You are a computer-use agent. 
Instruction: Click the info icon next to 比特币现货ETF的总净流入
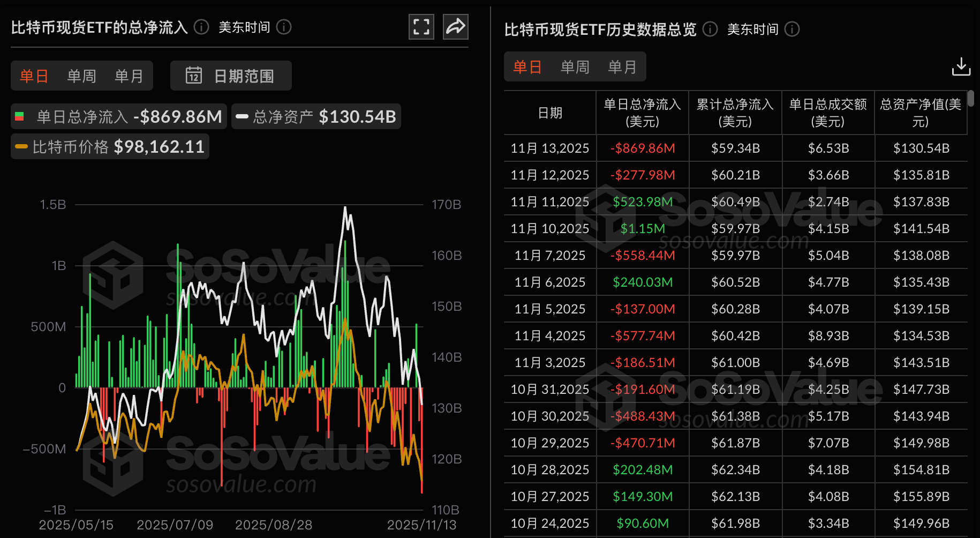pyautogui.click(x=201, y=27)
